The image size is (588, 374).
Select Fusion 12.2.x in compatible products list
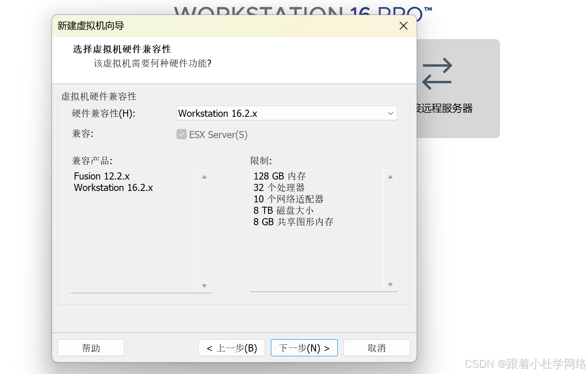click(x=102, y=176)
